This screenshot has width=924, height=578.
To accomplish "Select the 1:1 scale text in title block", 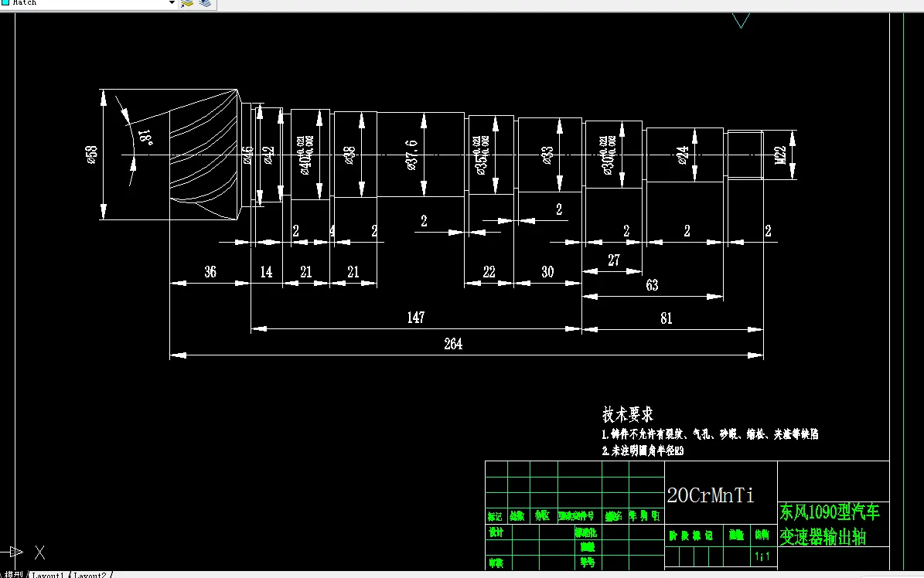I will (762, 556).
